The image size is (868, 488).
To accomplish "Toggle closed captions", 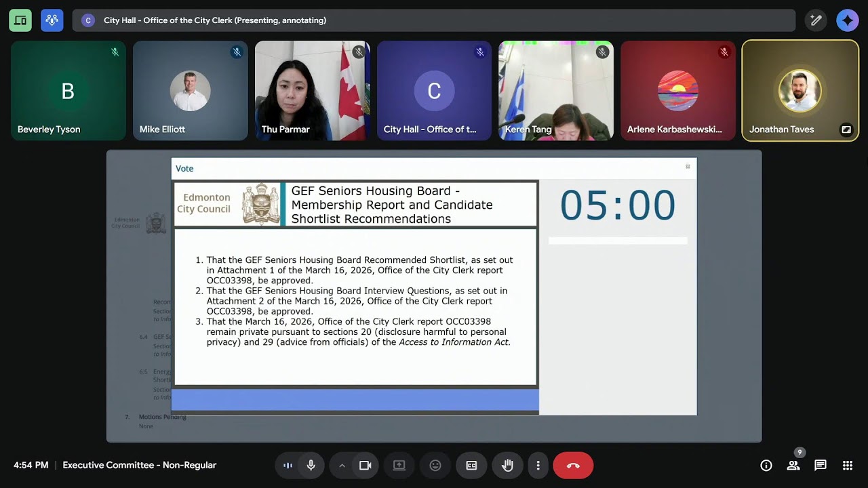I will pyautogui.click(x=471, y=466).
